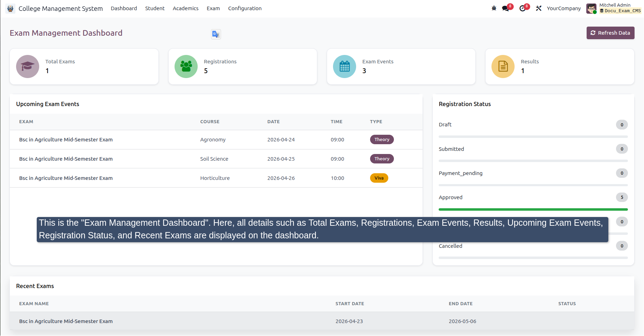Screen dimensions: 644x336
Task: Click the Mitchell Admin avatar
Action: click(x=591, y=8)
